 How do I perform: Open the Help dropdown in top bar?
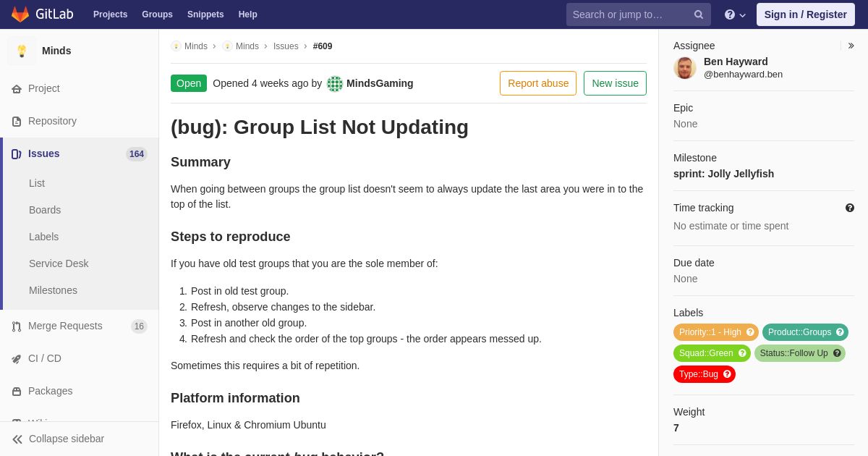735,14
